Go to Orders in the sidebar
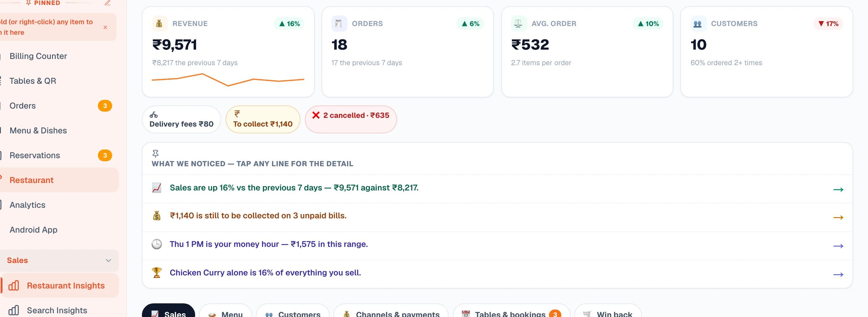This screenshot has width=868, height=317. pos(23,106)
